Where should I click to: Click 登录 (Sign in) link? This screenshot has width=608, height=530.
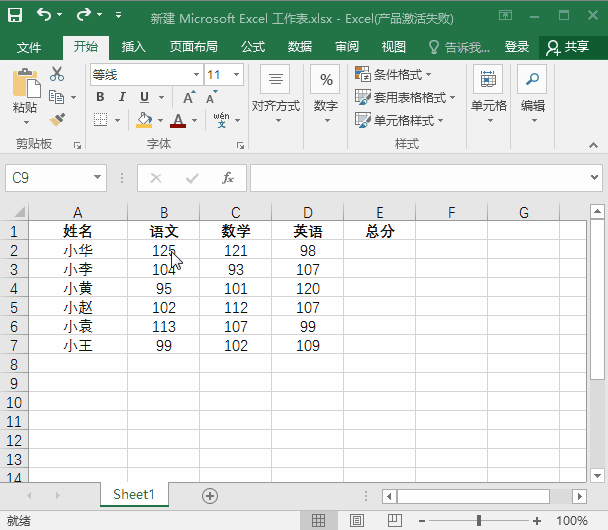click(517, 47)
